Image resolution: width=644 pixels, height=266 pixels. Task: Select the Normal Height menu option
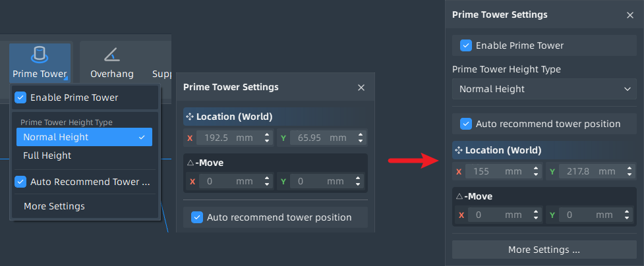click(84, 137)
